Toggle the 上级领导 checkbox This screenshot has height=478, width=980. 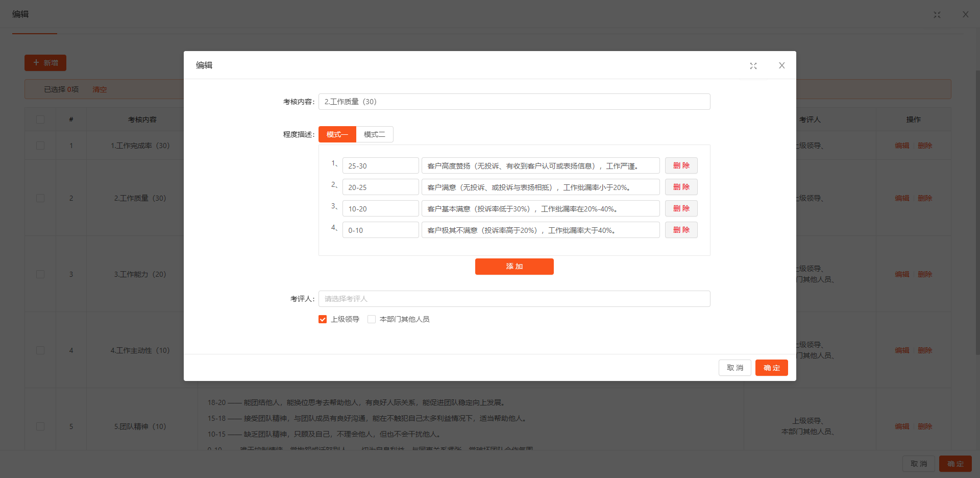pos(323,319)
